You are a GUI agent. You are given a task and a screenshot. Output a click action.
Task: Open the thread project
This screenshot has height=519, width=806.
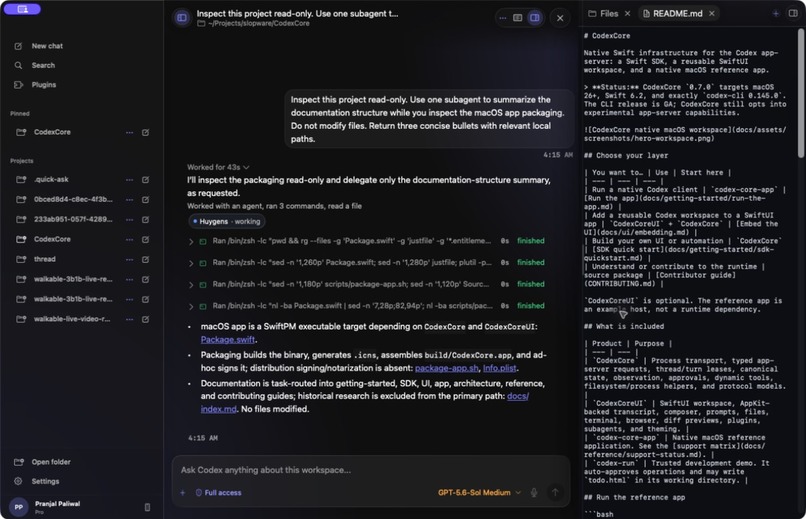pyautogui.click(x=44, y=260)
